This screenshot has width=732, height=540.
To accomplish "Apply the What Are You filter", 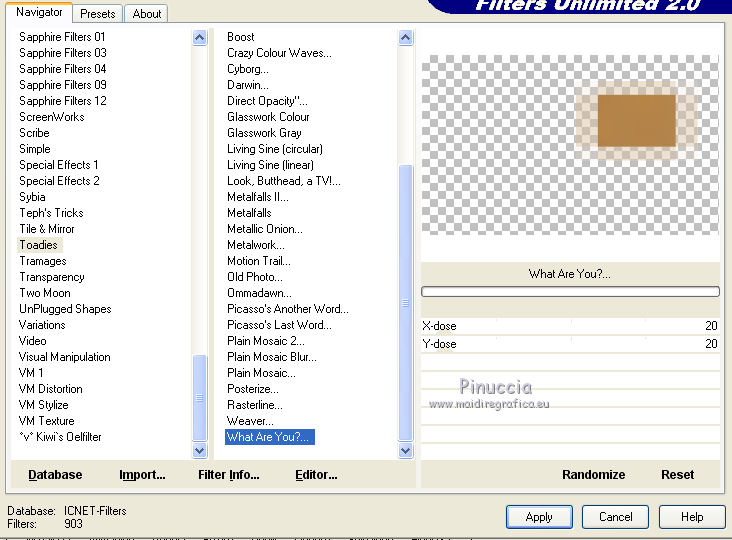I will pyautogui.click(x=539, y=517).
